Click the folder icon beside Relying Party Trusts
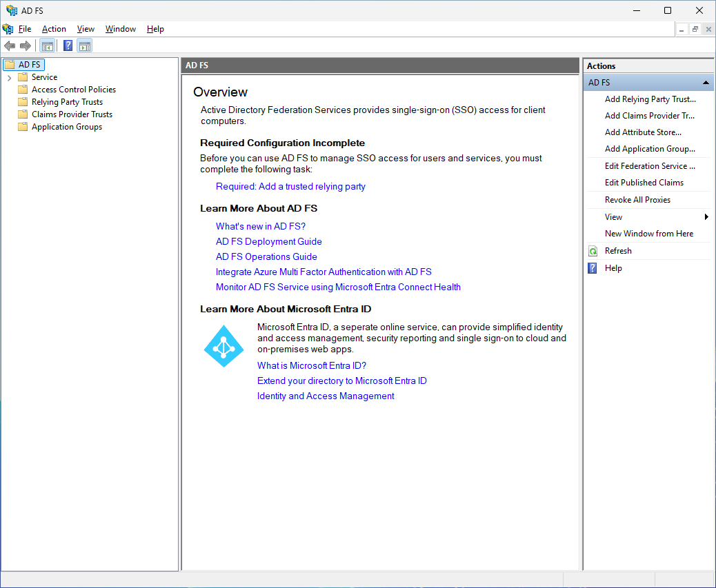Screen dimensions: 716x588 (23, 101)
